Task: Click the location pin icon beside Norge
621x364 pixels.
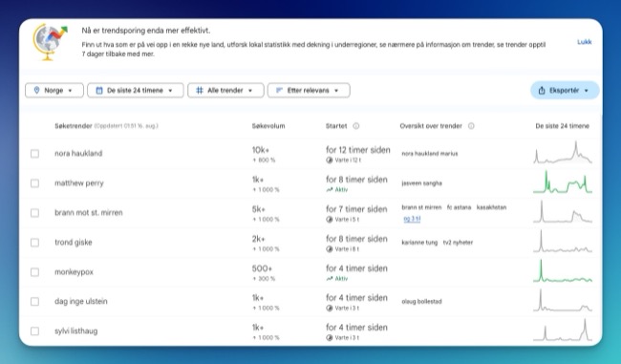Action: 37,91
